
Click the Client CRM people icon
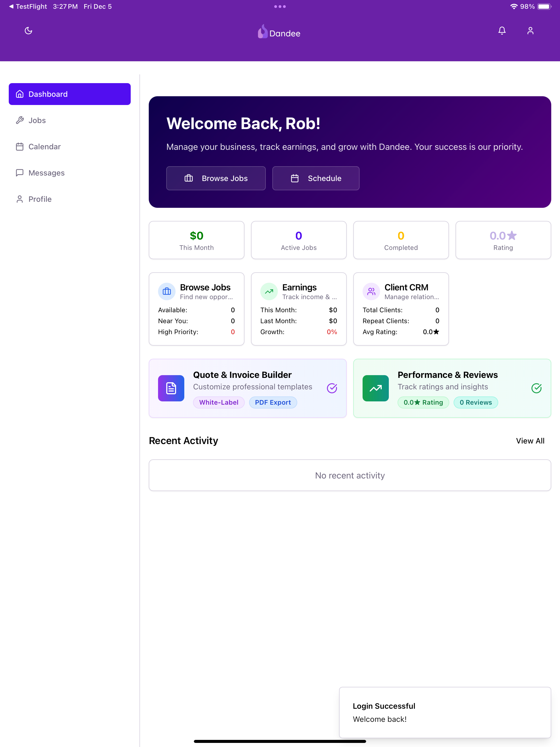point(372,291)
